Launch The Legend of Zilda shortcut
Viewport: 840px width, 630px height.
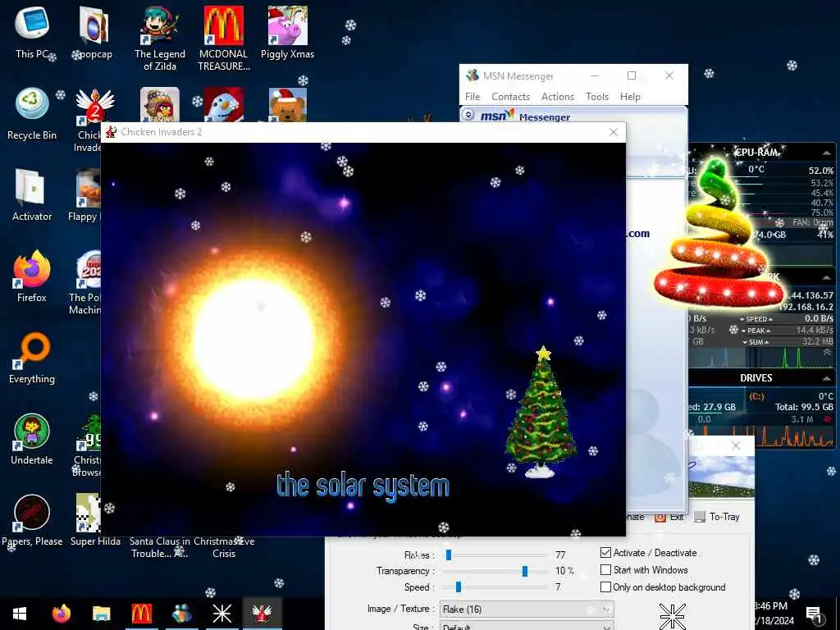coord(160,39)
